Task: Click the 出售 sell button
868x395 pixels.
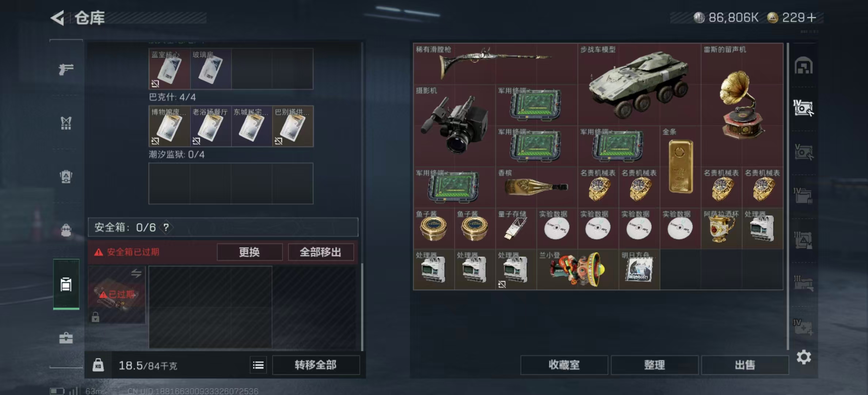Action: [745, 365]
